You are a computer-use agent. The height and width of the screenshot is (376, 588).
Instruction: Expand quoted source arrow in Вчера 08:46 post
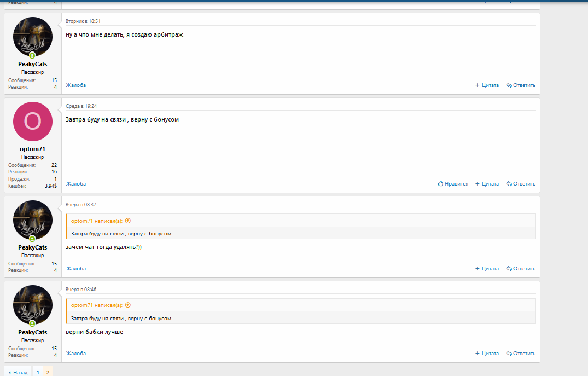pyautogui.click(x=128, y=305)
